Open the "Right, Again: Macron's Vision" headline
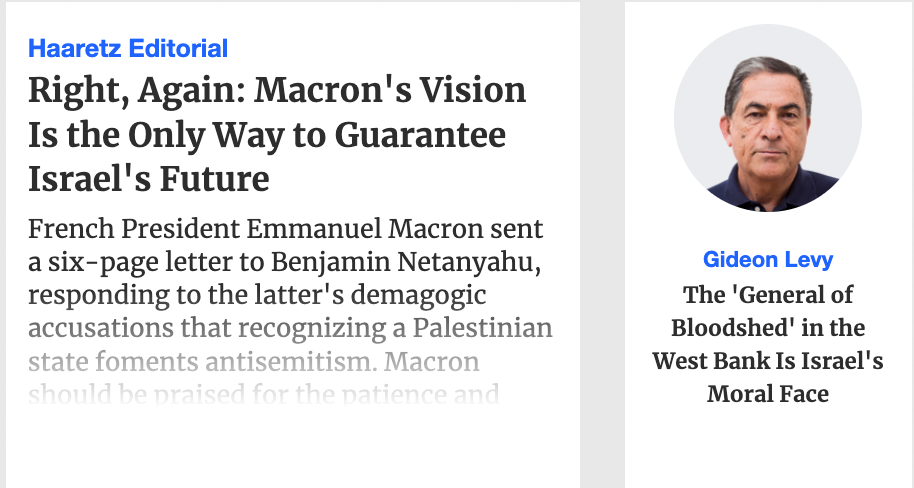The image size is (914, 488). pos(277,91)
